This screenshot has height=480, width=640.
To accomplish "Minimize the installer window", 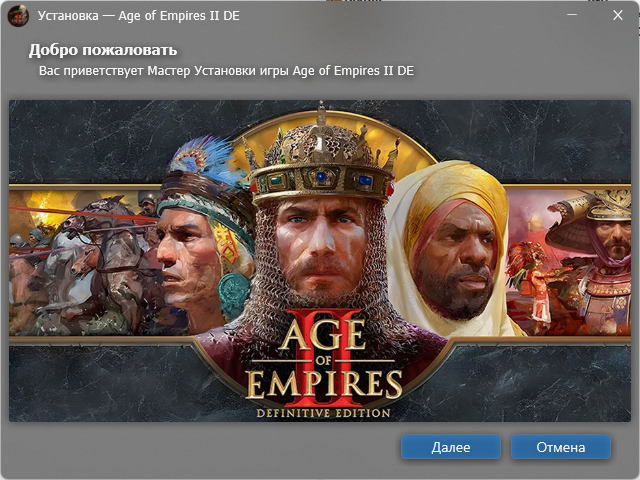I will click(572, 15).
